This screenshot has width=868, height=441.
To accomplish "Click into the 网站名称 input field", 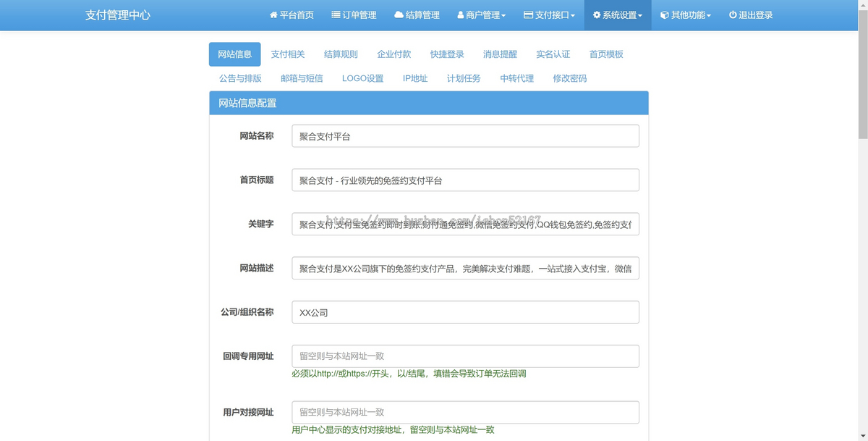I will click(x=465, y=136).
